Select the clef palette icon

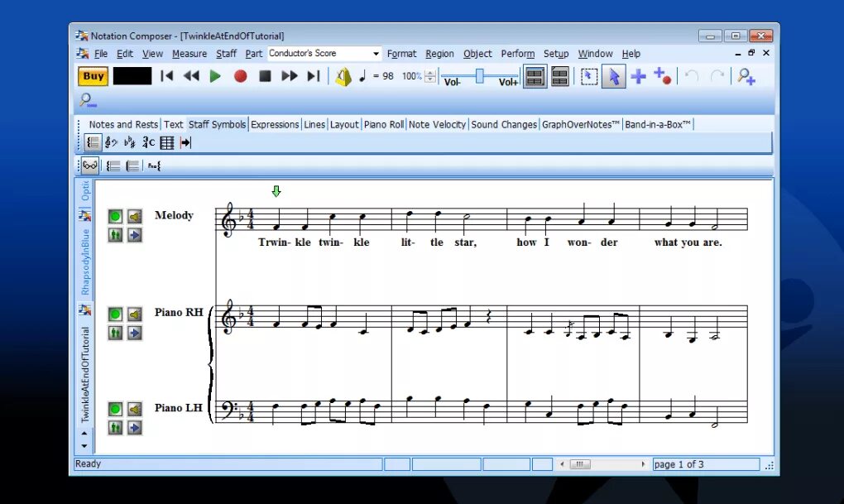click(x=111, y=142)
